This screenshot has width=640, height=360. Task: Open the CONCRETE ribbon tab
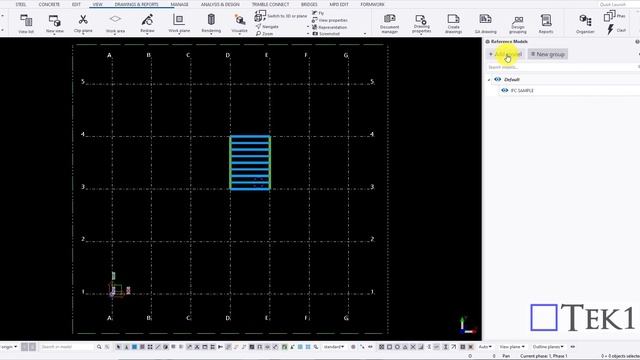(49, 4)
